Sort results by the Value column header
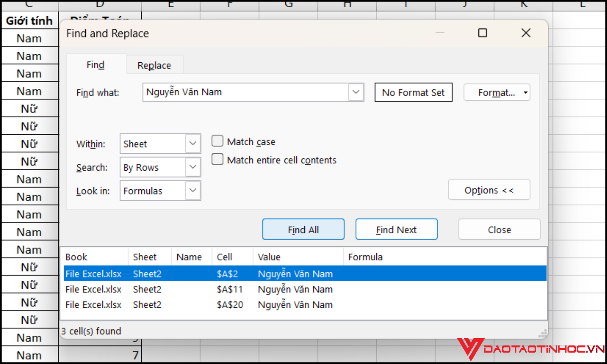The image size is (607, 364). tap(269, 257)
